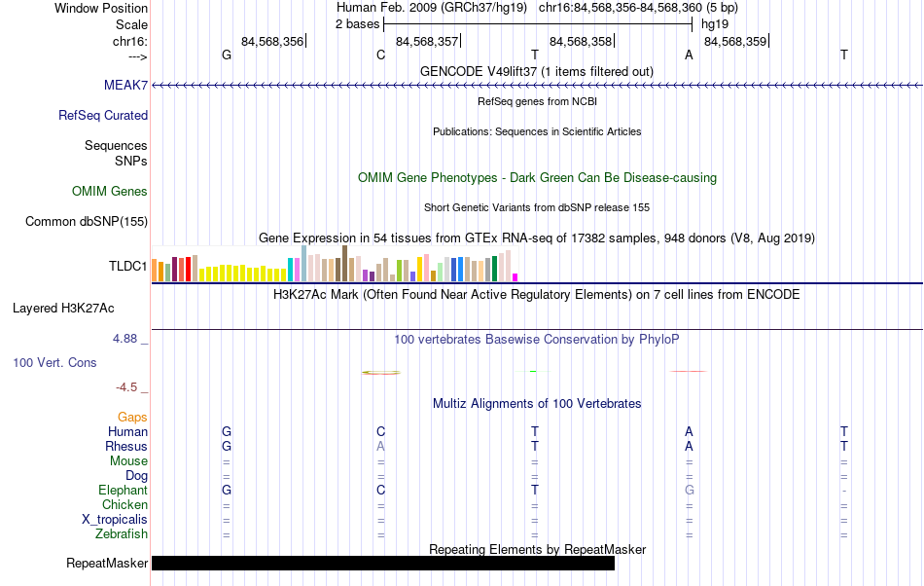Click the Scale label
Image resolution: width=924 pixels, height=586 pixels.
[131, 24]
